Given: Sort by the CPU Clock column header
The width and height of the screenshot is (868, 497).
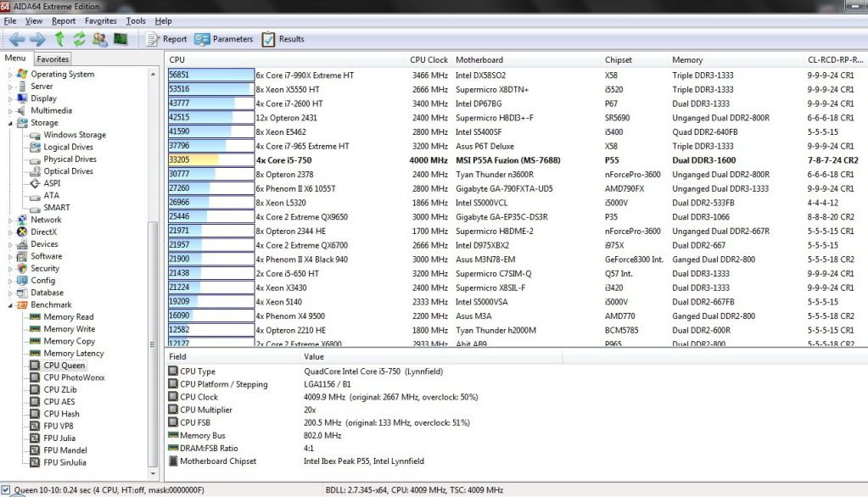Looking at the screenshot, I should pos(428,59).
